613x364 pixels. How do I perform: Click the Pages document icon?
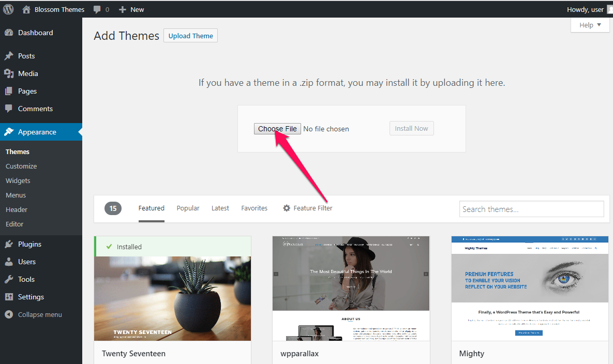(x=9, y=91)
